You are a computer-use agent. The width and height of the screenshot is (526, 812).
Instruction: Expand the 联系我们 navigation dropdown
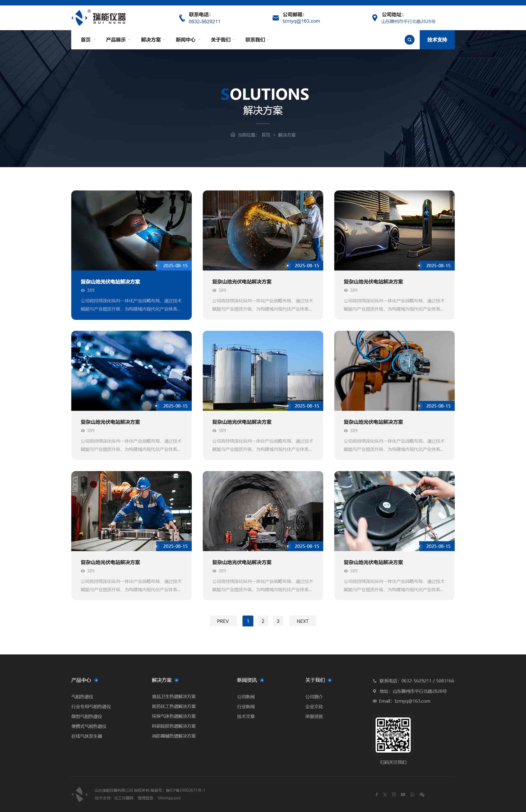[x=258, y=39]
